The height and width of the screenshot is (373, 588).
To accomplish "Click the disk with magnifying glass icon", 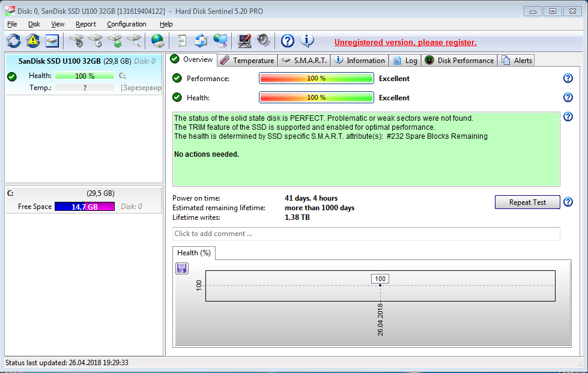I will 134,40.
